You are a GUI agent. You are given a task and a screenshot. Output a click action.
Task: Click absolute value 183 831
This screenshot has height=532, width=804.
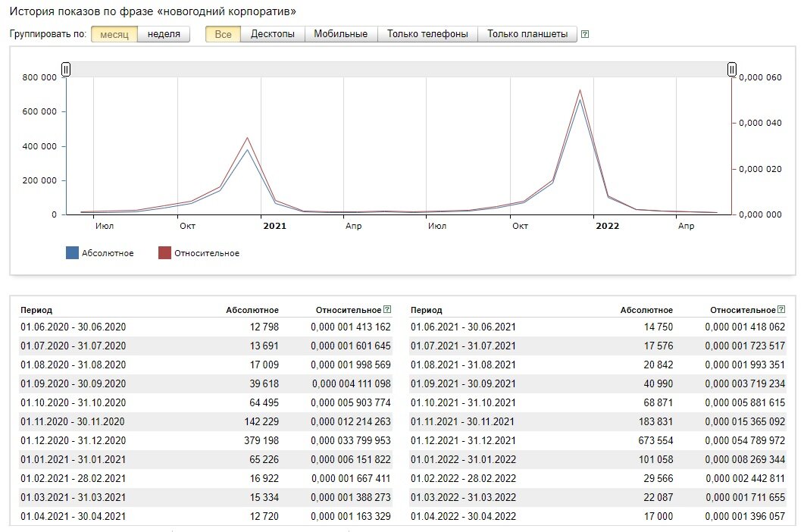click(x=655, y=421)
